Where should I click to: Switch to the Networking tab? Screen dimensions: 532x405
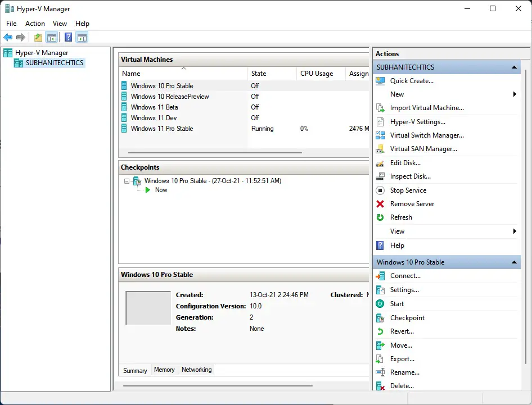point(196,370)
